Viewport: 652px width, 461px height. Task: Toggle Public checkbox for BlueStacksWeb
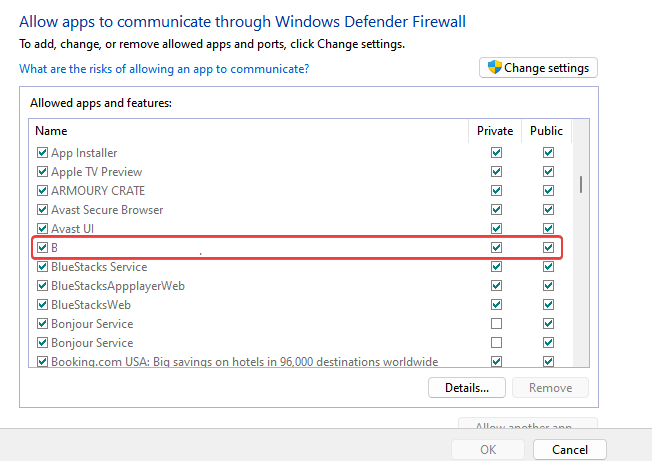tap(548, 305)
